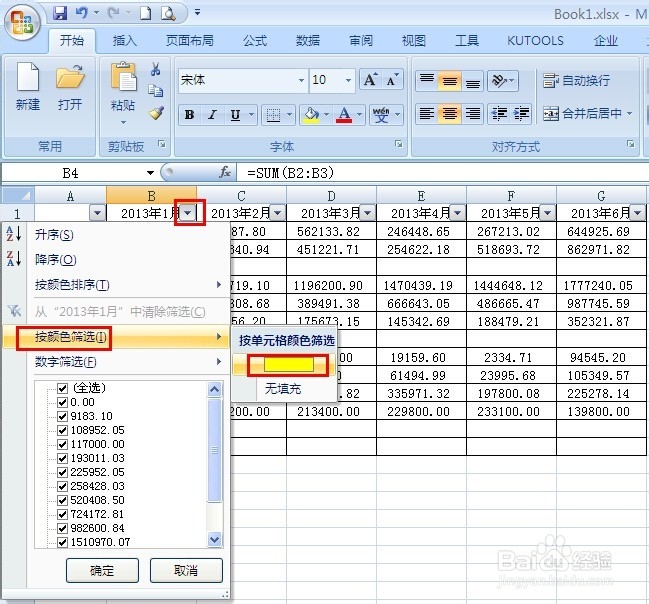Viewport: 649px width, 604px height.
Task: Choose 降序(O) sort option
Action: [x=116, y=260]
